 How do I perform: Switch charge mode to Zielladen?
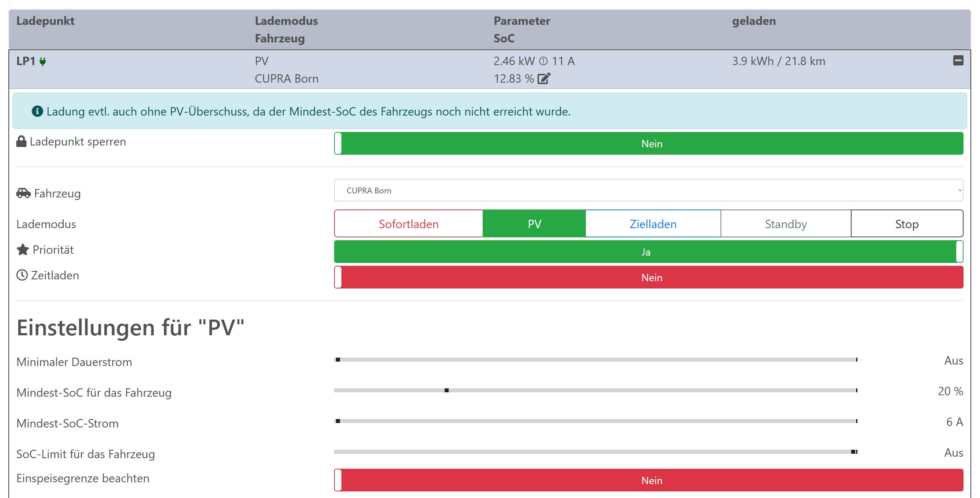tap(653, 224)
